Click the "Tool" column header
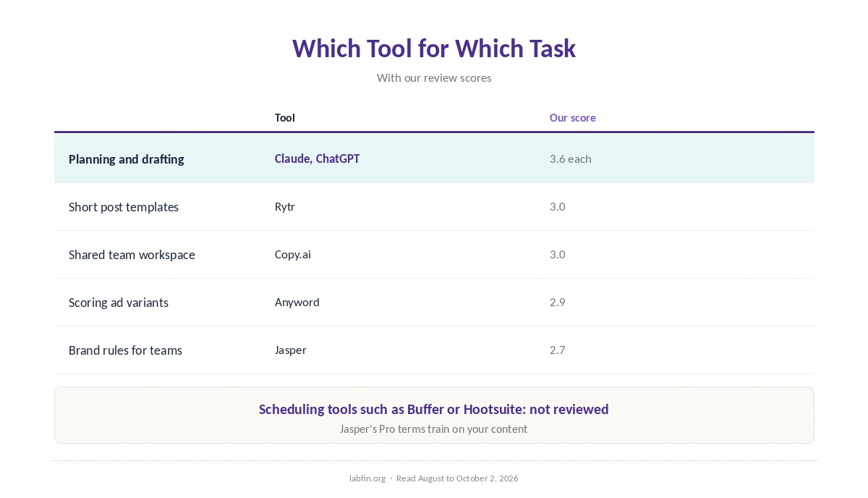868x498 pixels. [x=285, y=117]
